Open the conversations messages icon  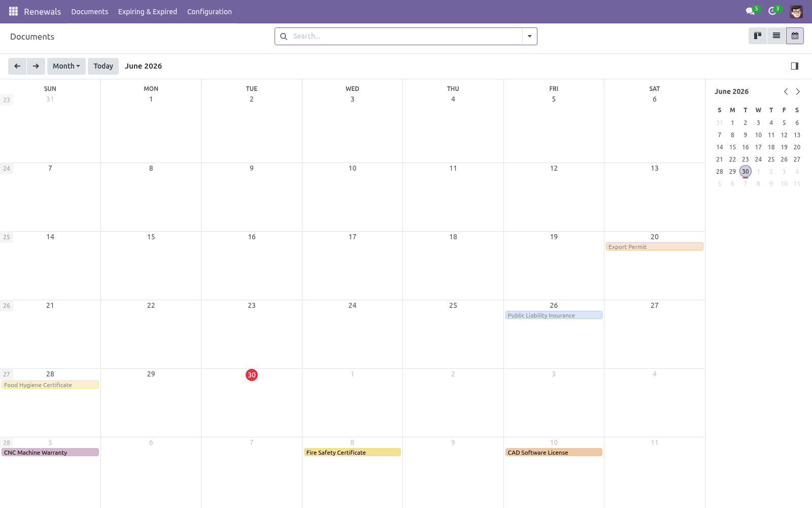pos(750,11)
